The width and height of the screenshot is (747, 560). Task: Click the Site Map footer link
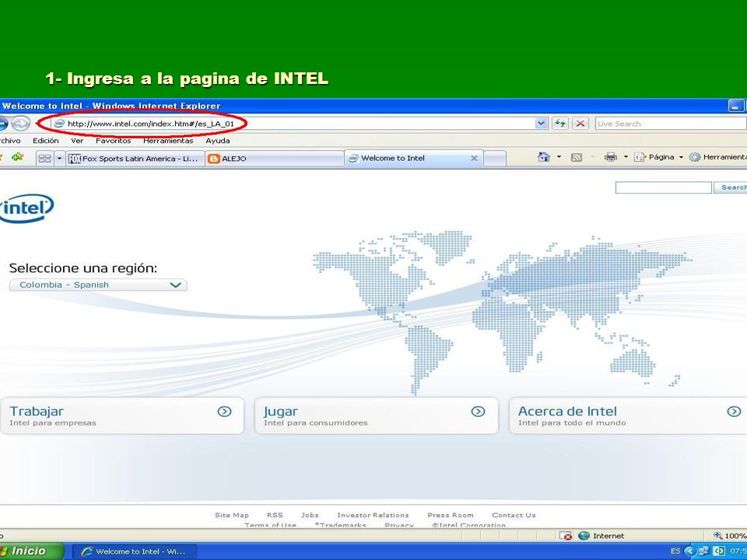pyautogui.click(x=232, y=515)
